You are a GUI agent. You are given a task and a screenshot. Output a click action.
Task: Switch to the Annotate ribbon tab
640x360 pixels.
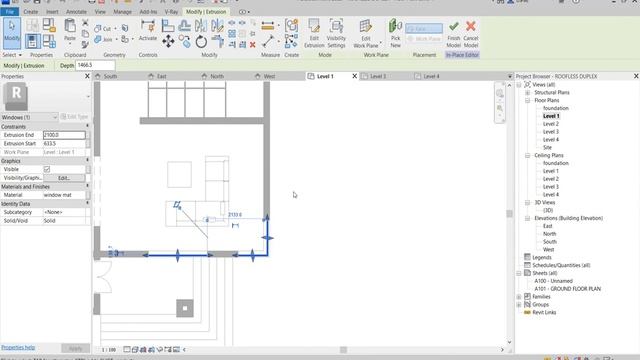point(76,12)
